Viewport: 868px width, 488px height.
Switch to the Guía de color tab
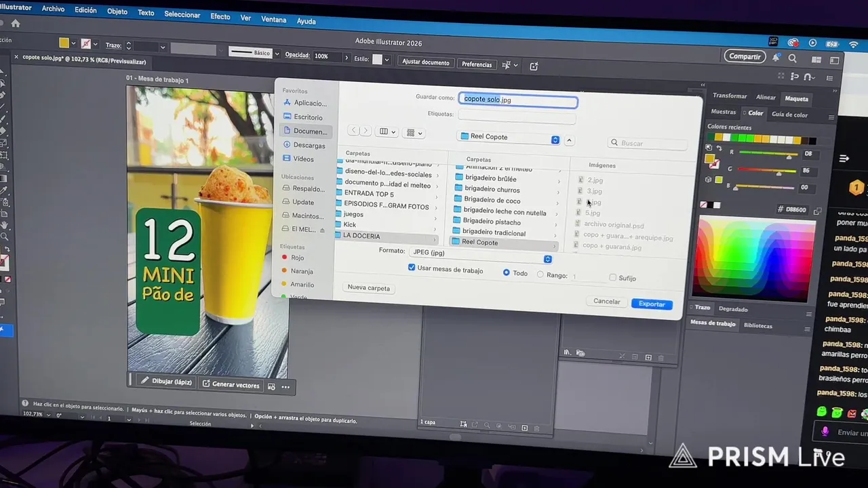click(789, 115)
